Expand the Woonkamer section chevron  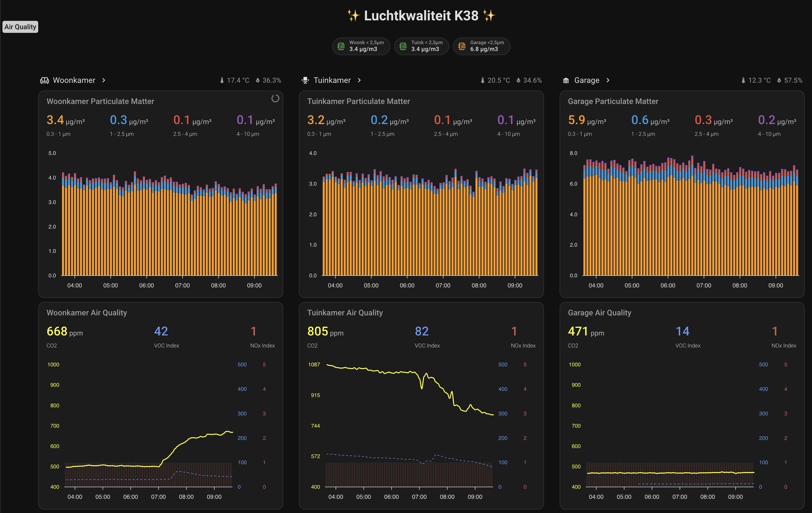[104, 80]
